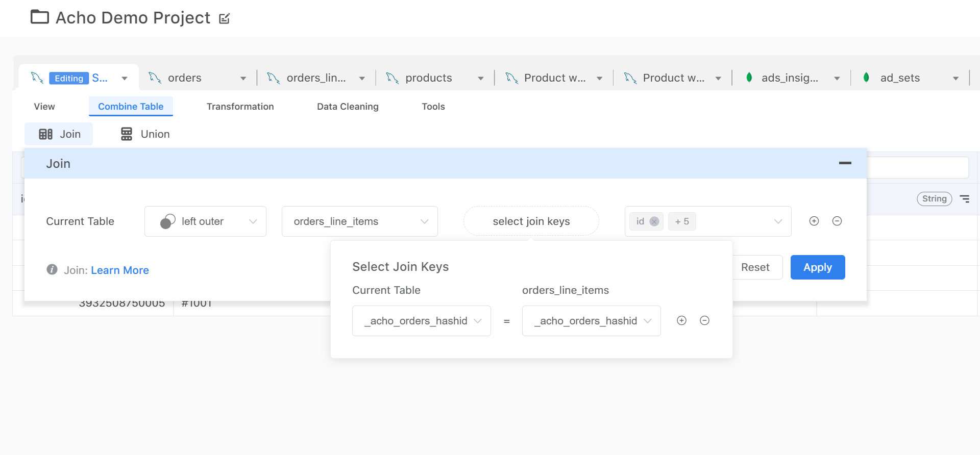The width and height of the screenshot is (980, 455).
Task: Click the MongoDB leaf icon on ad_sets
Action: tap(866, 77)
